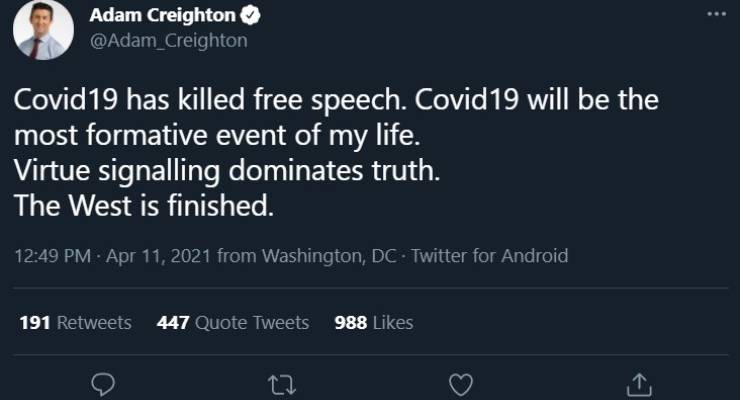
Task: Click the verified badge next to name
Action: 255,17
